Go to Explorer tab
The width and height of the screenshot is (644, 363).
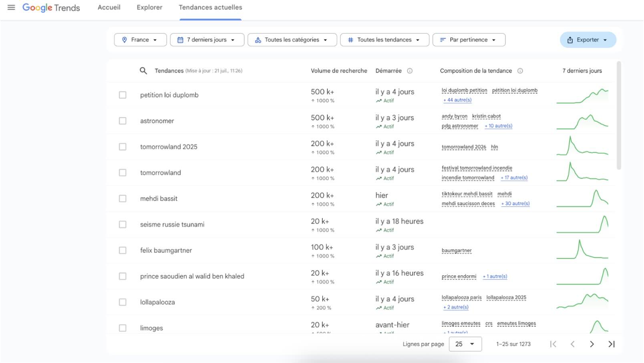click(x=149, y=7)
